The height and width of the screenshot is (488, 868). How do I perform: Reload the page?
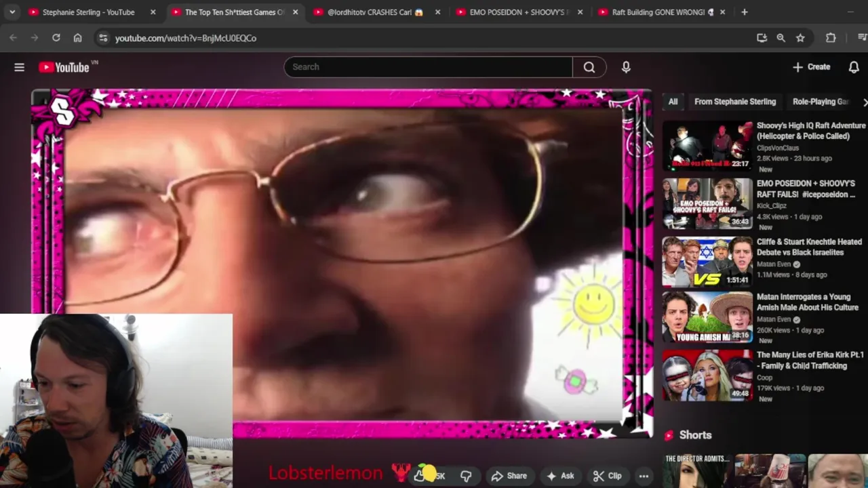56,38
